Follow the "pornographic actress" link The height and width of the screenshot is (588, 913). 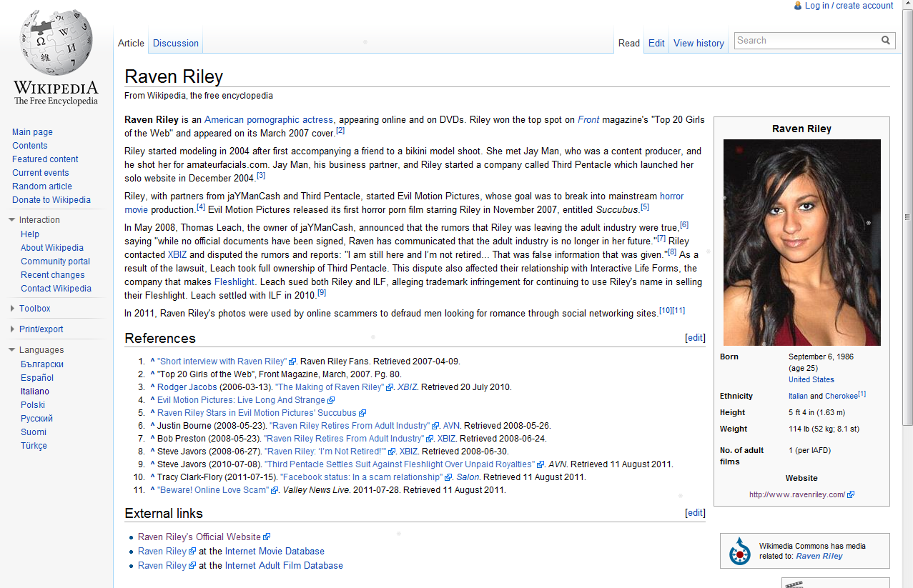(290, 120)
